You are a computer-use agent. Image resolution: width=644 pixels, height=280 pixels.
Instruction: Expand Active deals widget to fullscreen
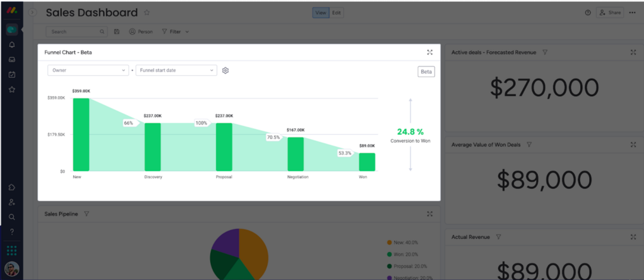[x=633, y=52]
